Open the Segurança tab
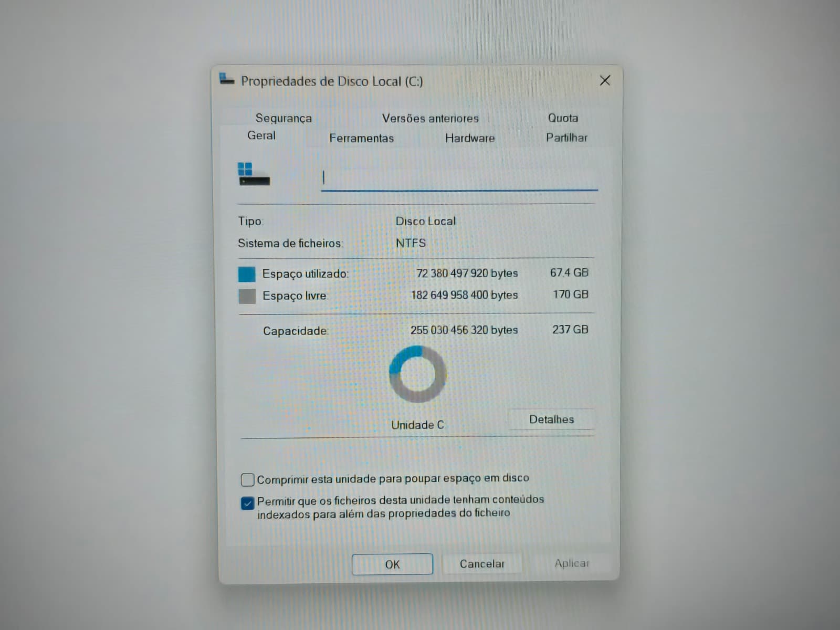The height and width of the screenshot is (630, 840). tap(283, 118)
